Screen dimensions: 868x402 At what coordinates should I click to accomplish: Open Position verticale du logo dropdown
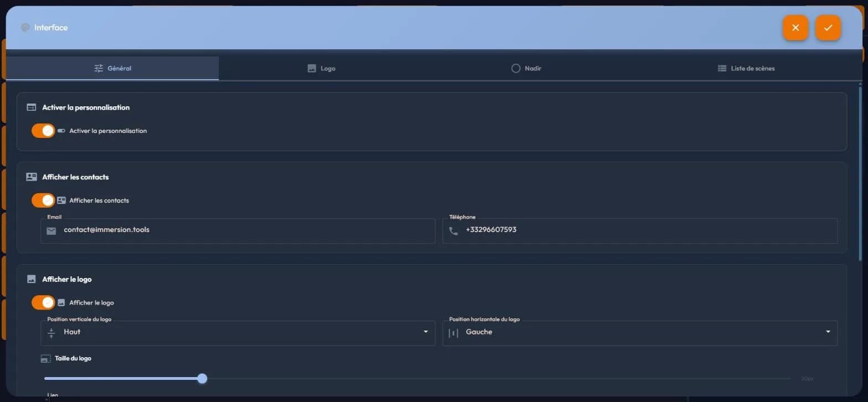238,333
